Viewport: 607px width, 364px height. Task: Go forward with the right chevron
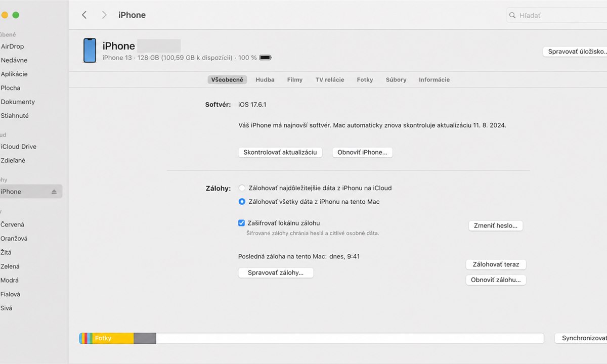(104, 15)
